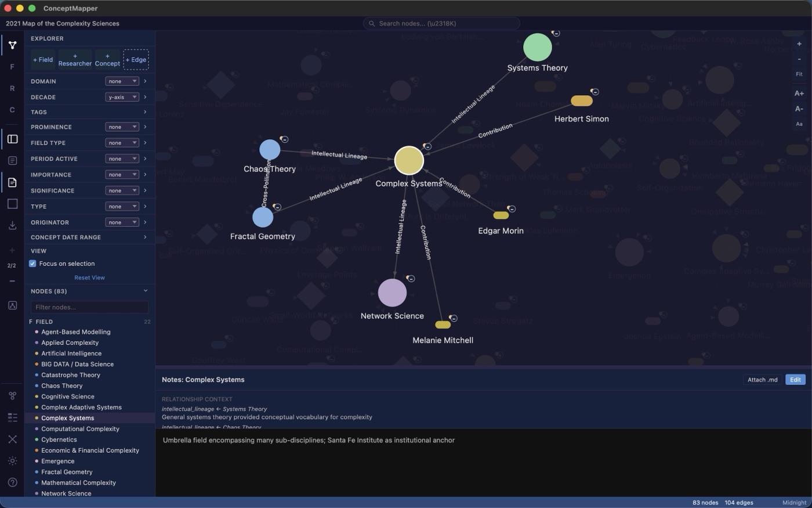The image size is (812, 508).
Task: Open the document page icon in sidebar
Action: point(12,182)
